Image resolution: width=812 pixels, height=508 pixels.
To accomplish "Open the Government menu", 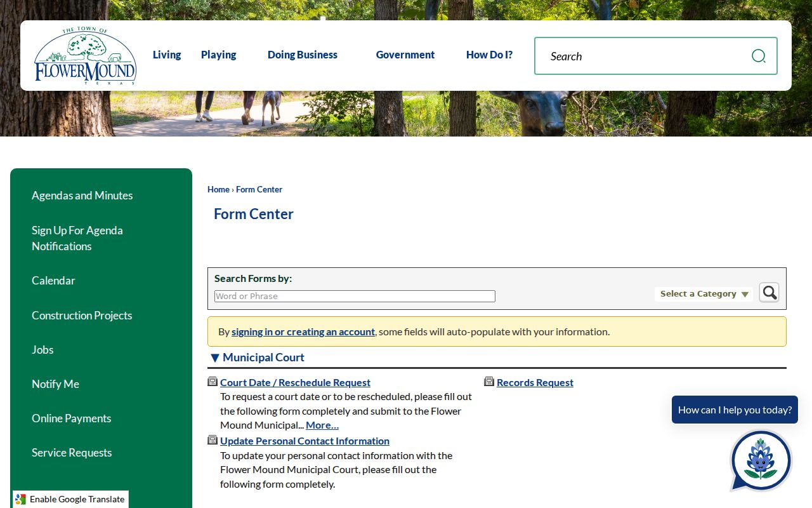I will coord(405,55).
